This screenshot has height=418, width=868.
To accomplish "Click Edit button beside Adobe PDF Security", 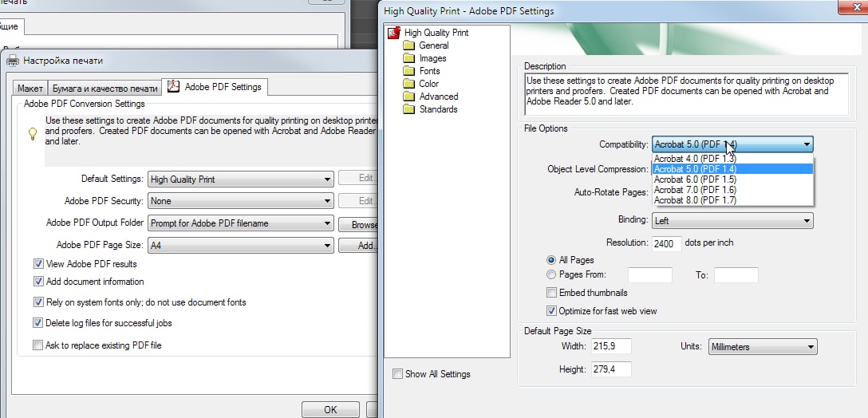I will point(358,201).
